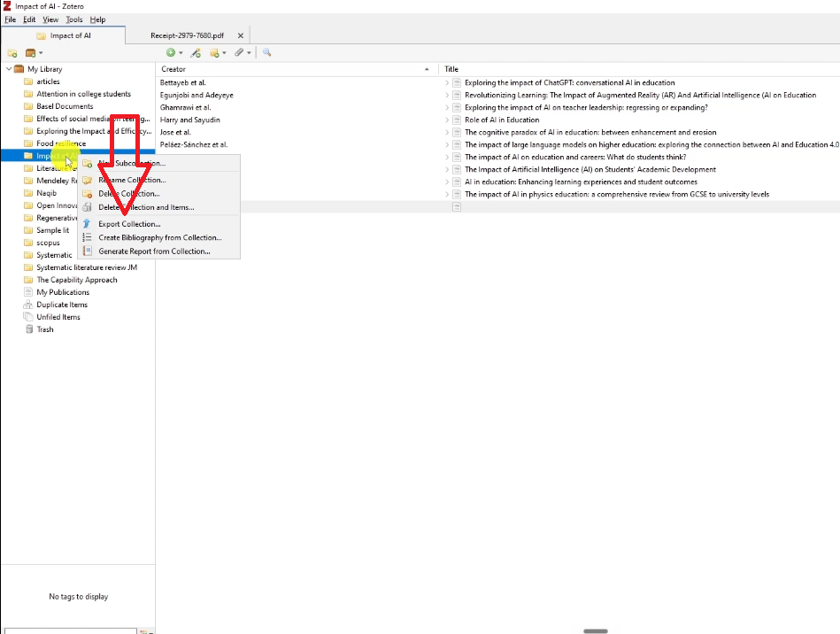Click the horizontal scrollbar thumb at bottom
This screenshot has width=840, height=634.
(595, 630)
